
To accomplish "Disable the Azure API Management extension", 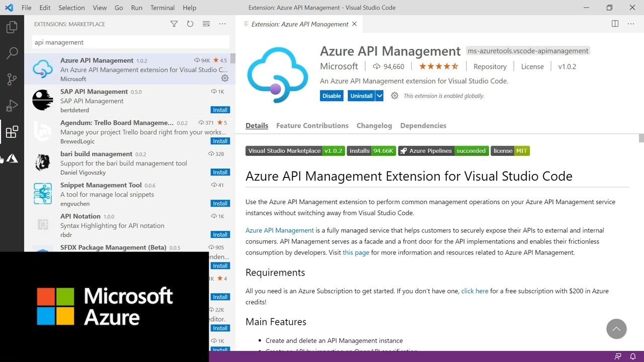I will click(332, 96).
